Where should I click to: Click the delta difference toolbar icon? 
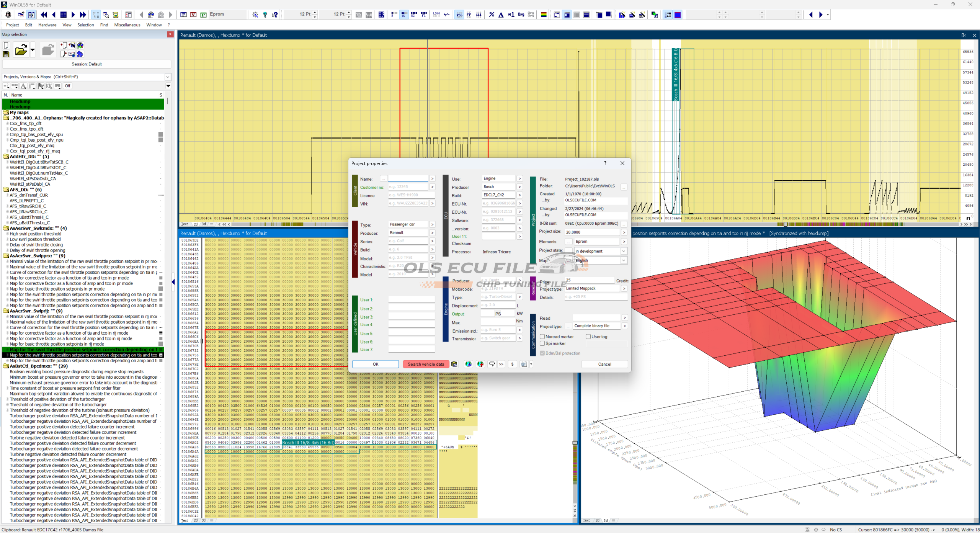click(501, 15)
